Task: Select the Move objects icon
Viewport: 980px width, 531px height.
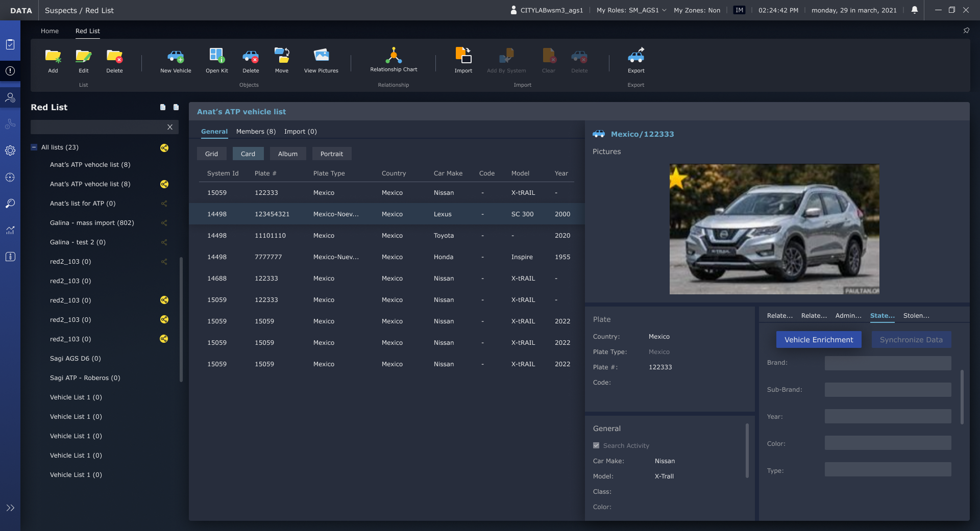Action: 282,56
